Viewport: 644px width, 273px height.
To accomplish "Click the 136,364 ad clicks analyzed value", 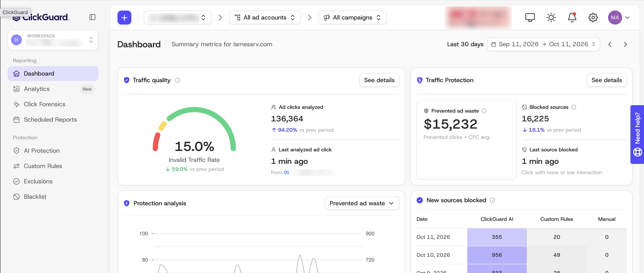I will coord(287,119).
